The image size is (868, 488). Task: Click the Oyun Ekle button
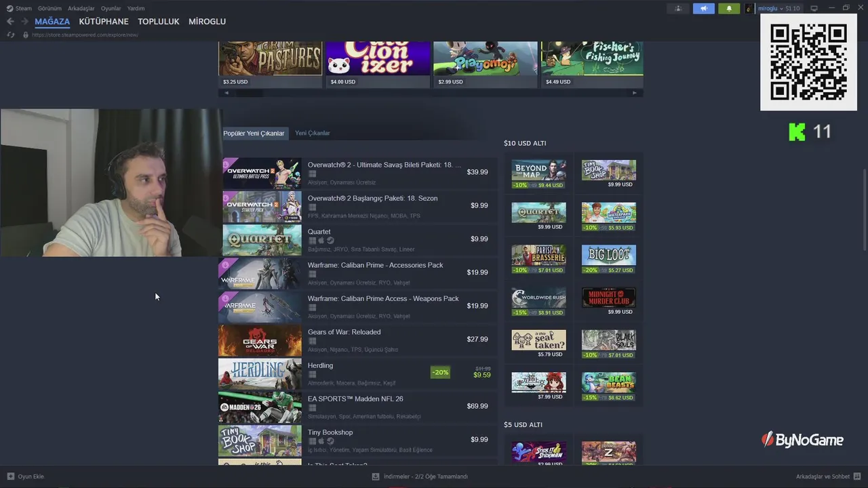point(25,476)
